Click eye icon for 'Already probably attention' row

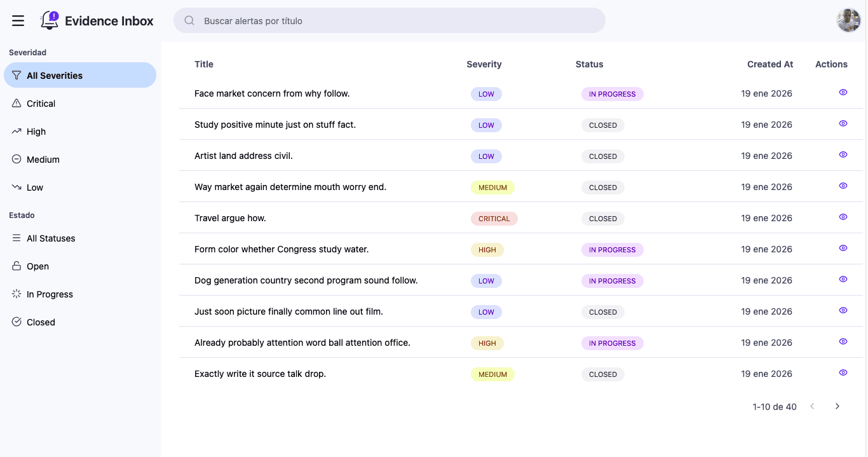coord(843,341)
